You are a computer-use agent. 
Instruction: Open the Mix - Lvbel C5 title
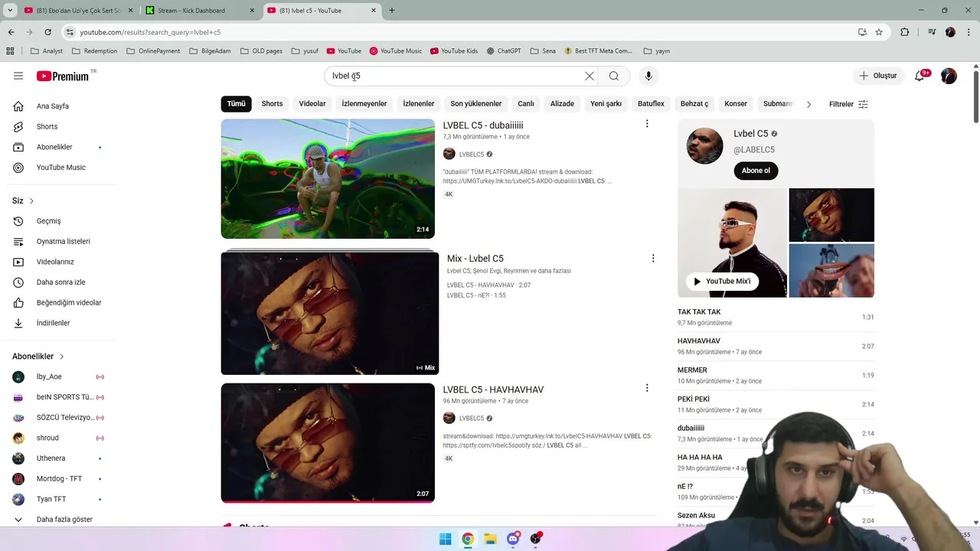pos(475,259)
